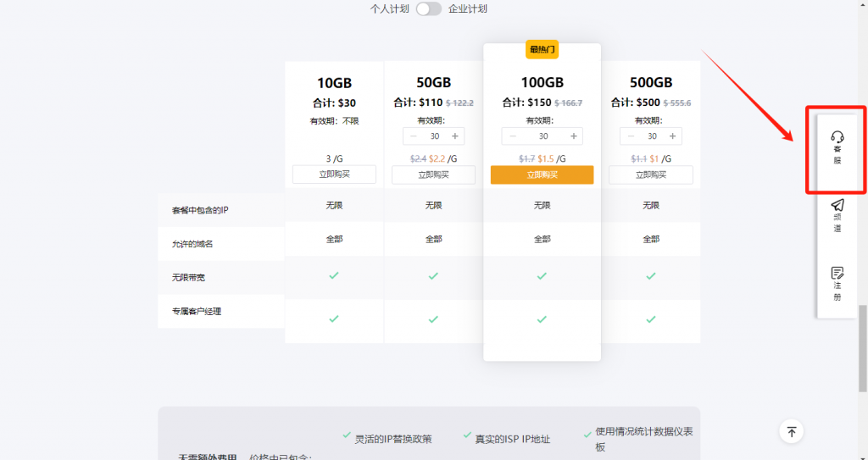
Task: Click the 最热门 badge on 100GB plan
Action: pos(542,49)
